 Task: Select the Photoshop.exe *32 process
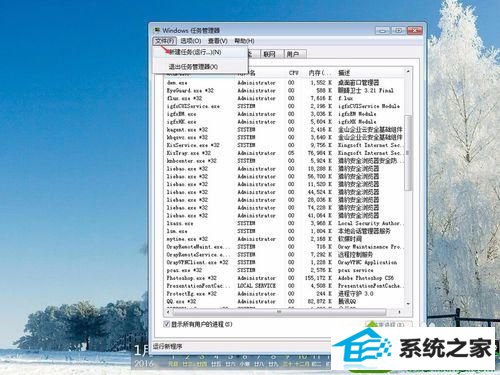tap(192, 278)
